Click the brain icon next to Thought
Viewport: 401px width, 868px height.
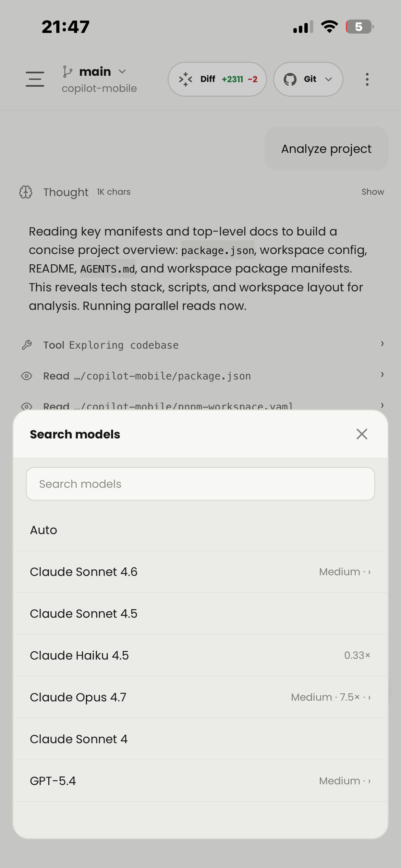pos(25,192)
